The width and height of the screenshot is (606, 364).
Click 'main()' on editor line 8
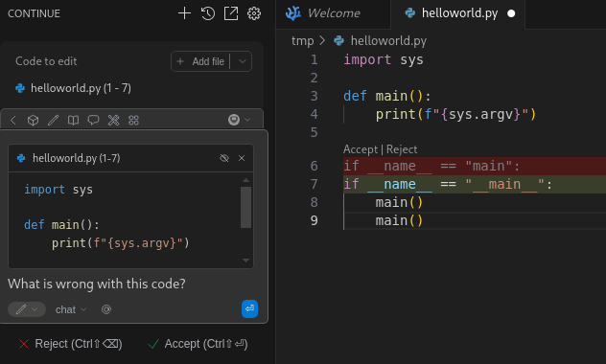[x=399, y=202]
